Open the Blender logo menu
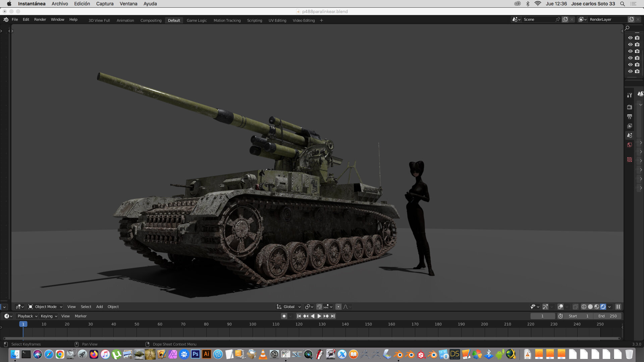644x362 pixels. click(6, 19)
